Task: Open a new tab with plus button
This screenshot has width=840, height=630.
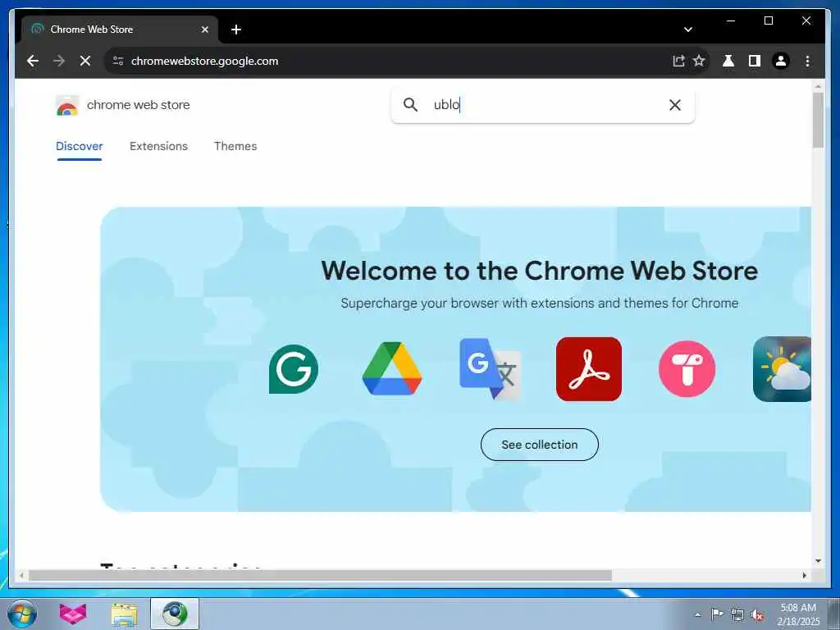Action: (x=236, y=30)
